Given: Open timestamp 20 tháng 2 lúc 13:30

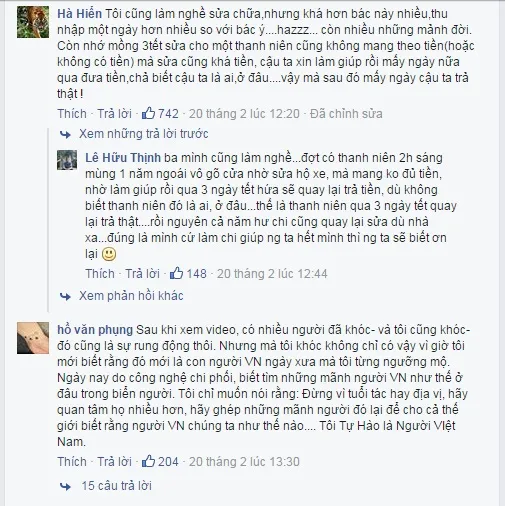Looking at the screenshot, I should (244, 462).
